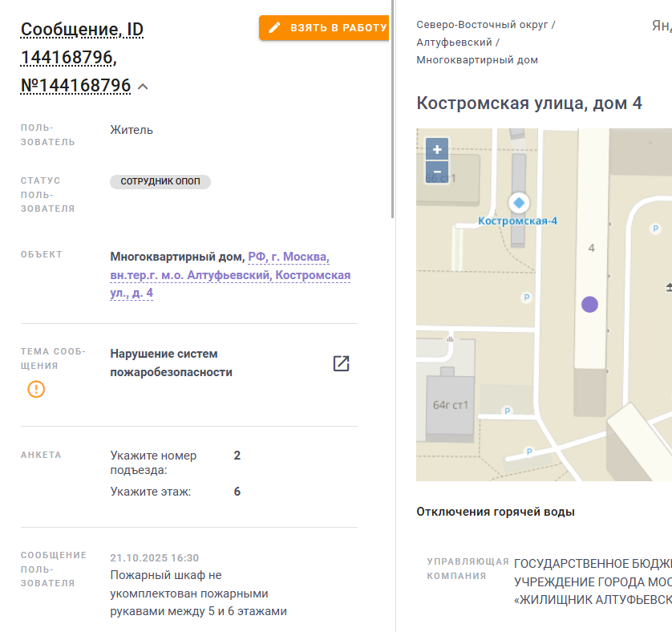Zoom out the map with minus button
672x632 pixels.
[x=437, y=171]
